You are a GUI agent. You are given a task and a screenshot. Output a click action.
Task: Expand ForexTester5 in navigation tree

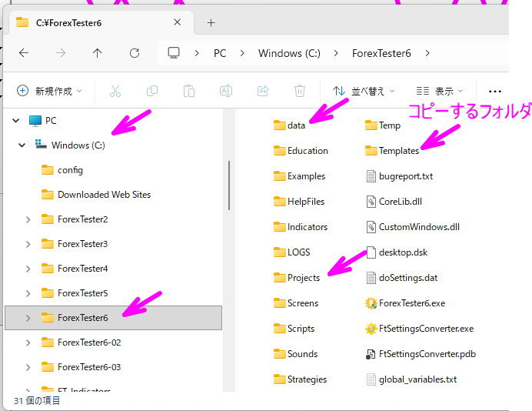[x=28, y=293]
